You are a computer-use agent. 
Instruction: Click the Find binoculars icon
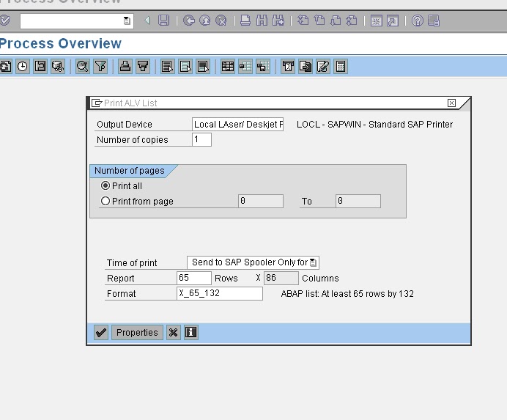[262, 21]
